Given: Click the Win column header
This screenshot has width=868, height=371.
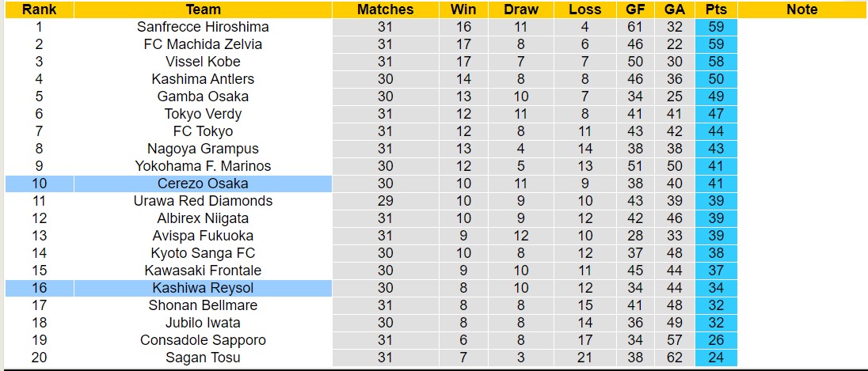Looking at the screenshot, I should click(463, 9).
